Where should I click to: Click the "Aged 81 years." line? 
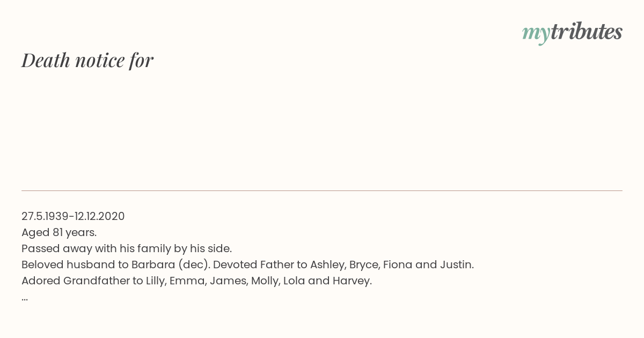click(59, 232)
